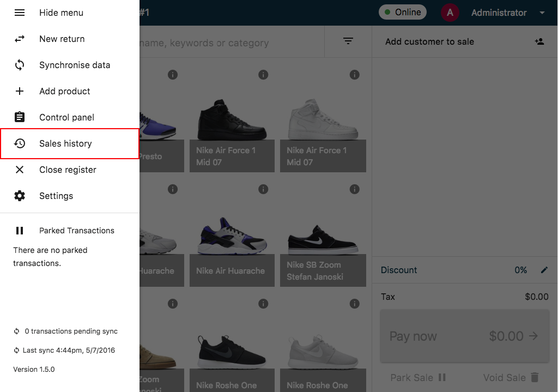Click '0 transactions pending sync' text

tap(71, 331)
